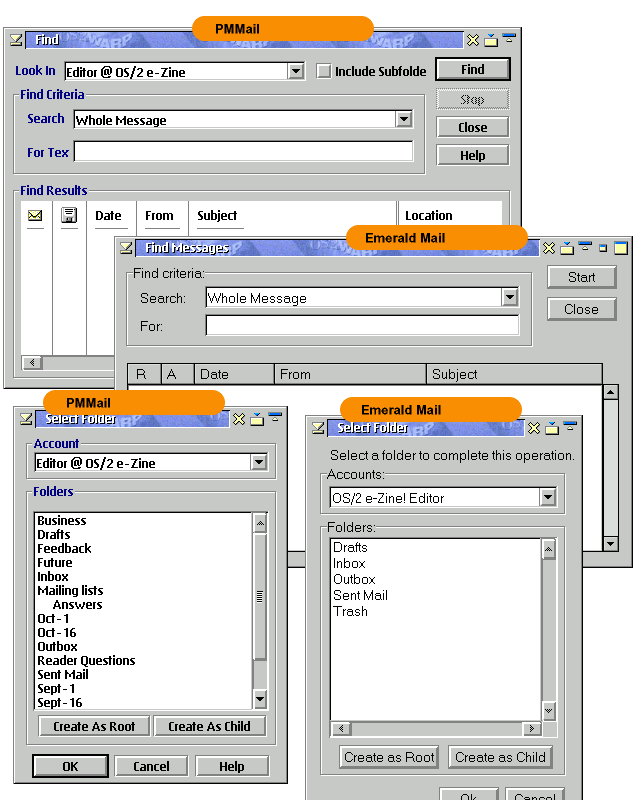Viewport: 640px width, 800px height.
Task: Click Close in Emerald Find Messages
Action: coord(582,309)
